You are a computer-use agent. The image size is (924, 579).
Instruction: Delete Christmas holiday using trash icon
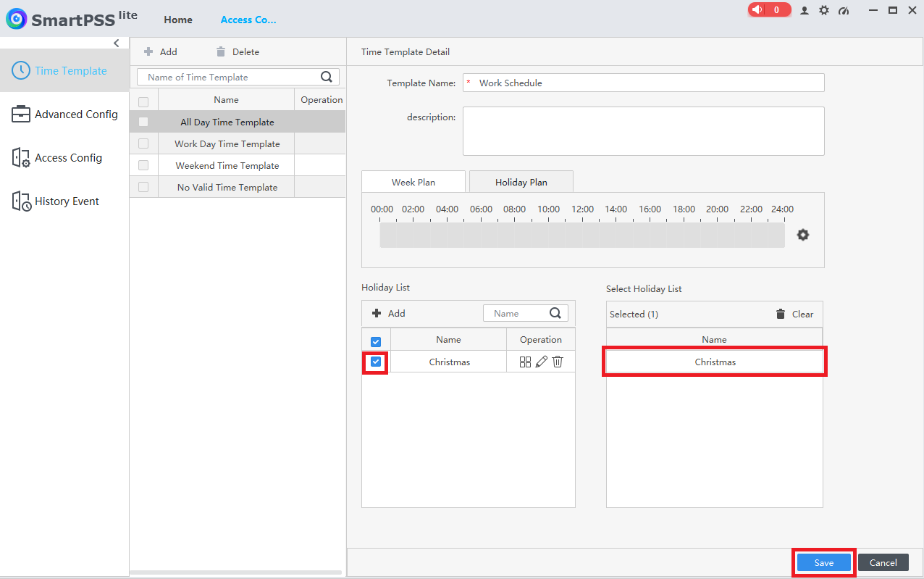pyautogui.click(x=558, y=362)
